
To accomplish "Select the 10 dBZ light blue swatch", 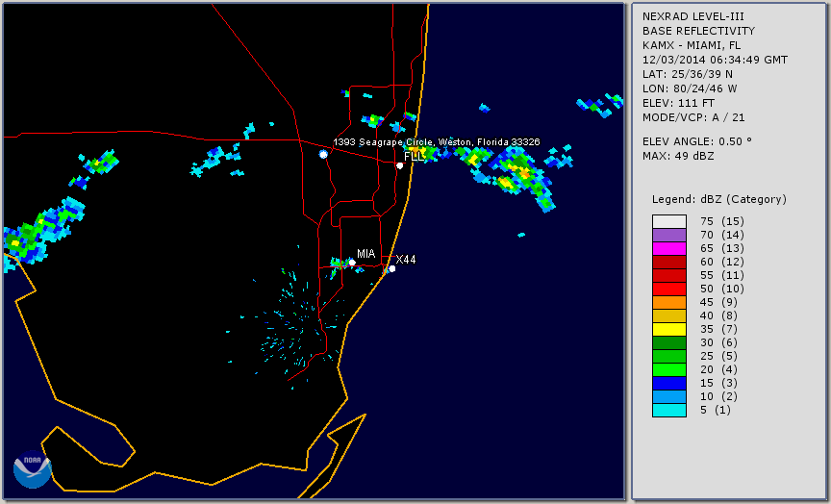I will click(668, 397).
